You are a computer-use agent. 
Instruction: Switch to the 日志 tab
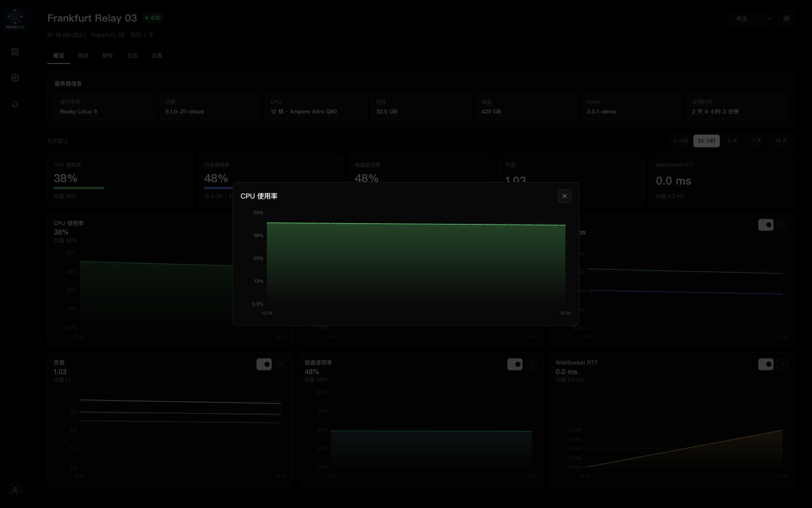point(132,56)
